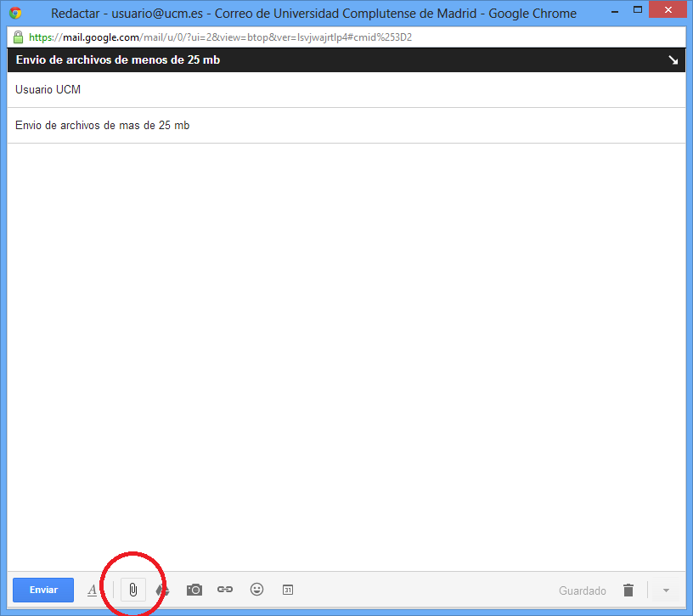The height and width of the screenshot is (616, 693).
Task: Click the Enviar send button
Action: (x=43, y=590)
